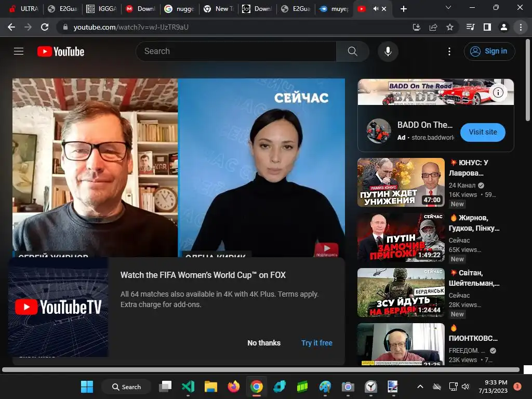Go back in browser history

11,27
